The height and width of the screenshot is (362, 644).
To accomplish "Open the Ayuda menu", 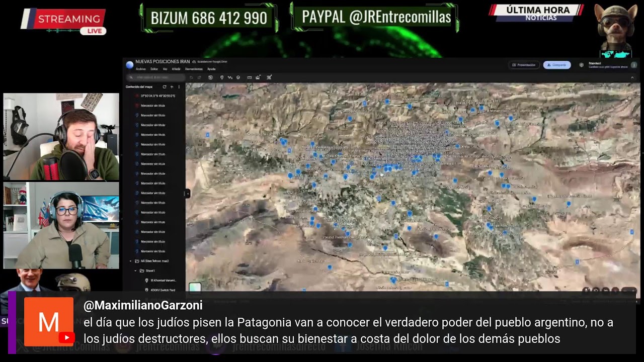I will (211, 69).
